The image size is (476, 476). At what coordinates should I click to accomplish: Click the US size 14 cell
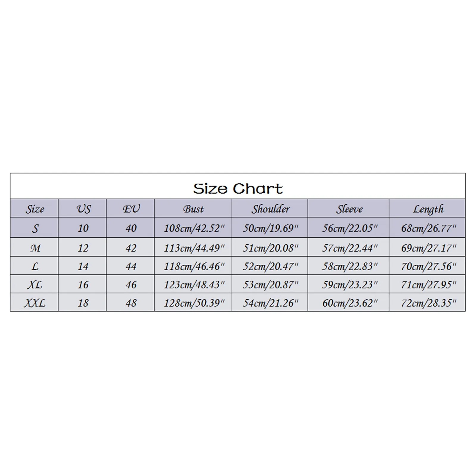pos(83,266)
